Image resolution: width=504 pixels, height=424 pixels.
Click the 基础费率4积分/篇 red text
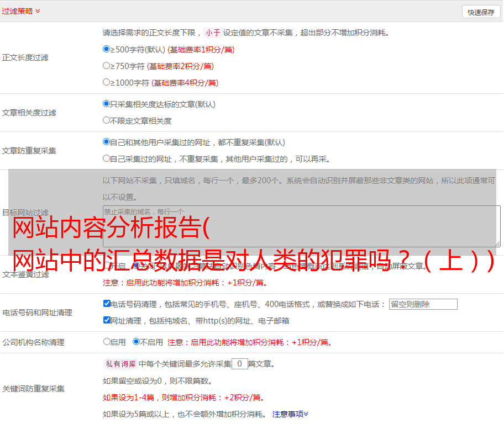tap(185, 83)
